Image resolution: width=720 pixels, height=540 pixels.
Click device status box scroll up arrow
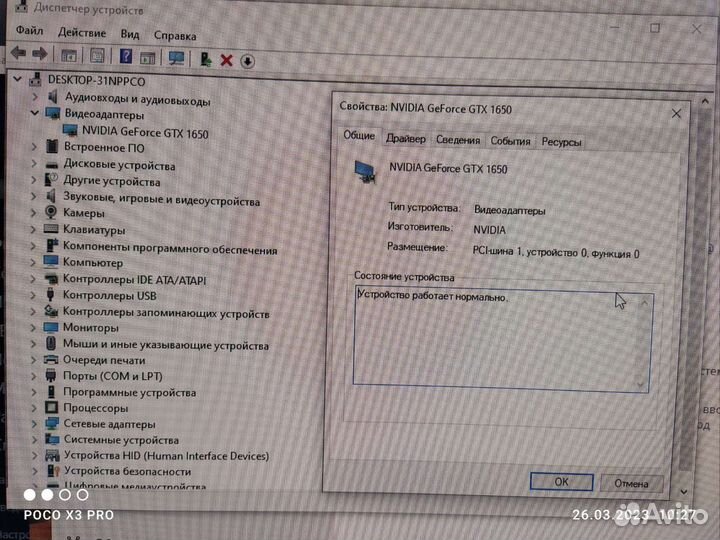pos(644,303)
